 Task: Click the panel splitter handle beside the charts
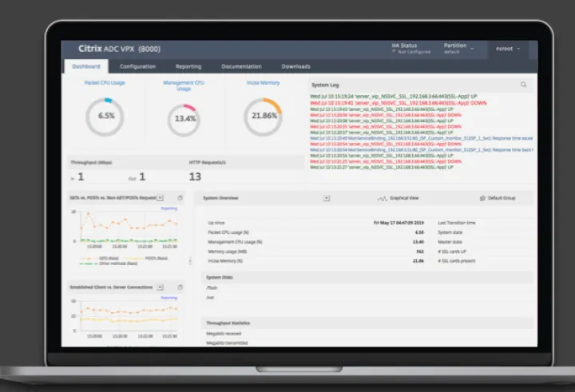pos(190,260)
